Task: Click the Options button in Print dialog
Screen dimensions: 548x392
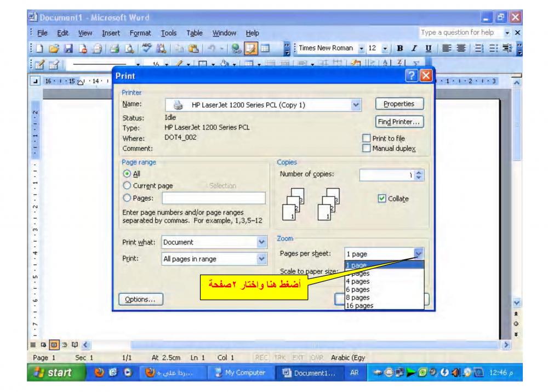Action: [x=140, y=299]
